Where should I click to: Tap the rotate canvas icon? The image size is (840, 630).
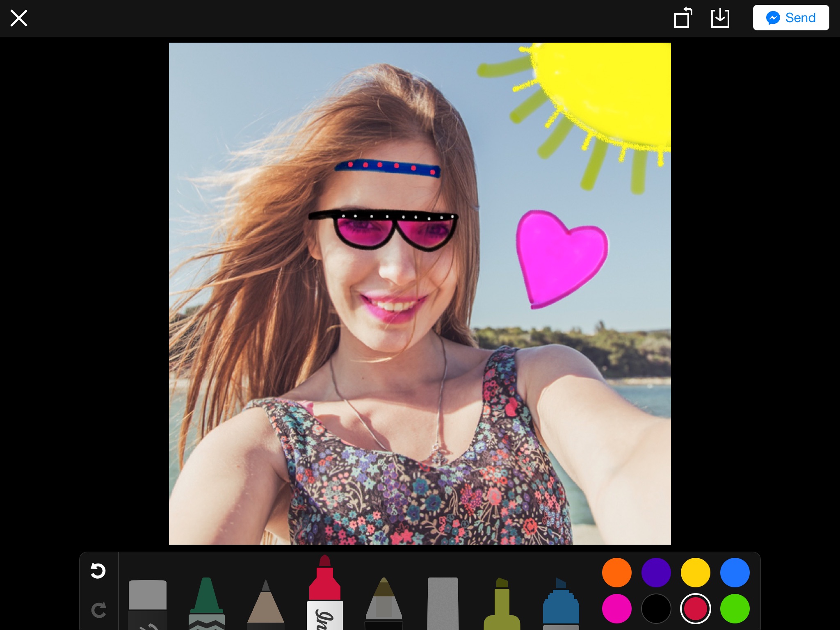[683, 18]
